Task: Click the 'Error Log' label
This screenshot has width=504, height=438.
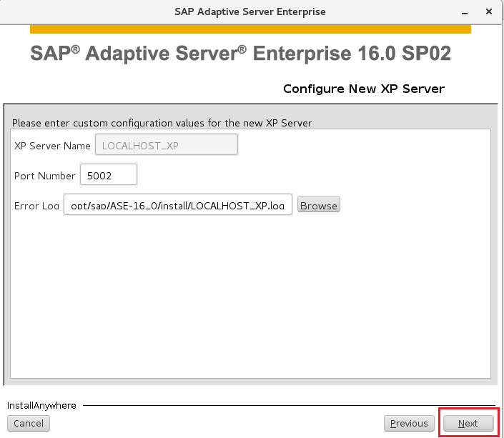Action: pyautogui.click(x=36, y=206)
